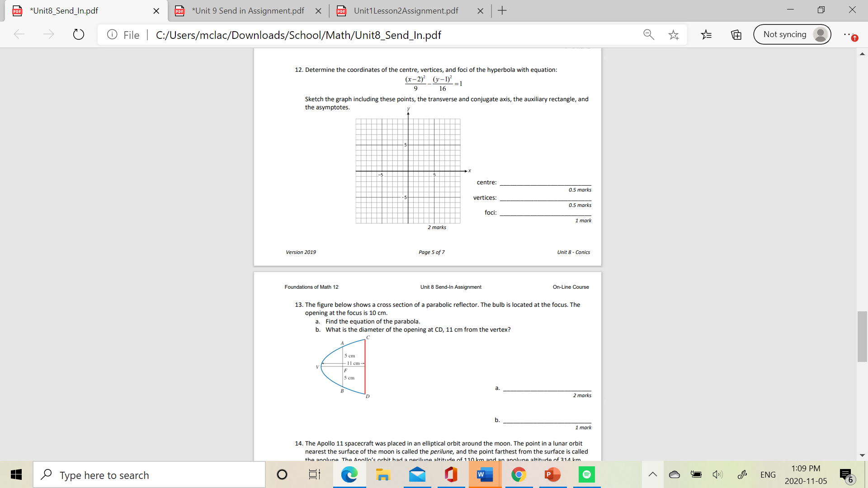
Task: Launch Chrome from the taskbar
Action: [x=519, y=474]
